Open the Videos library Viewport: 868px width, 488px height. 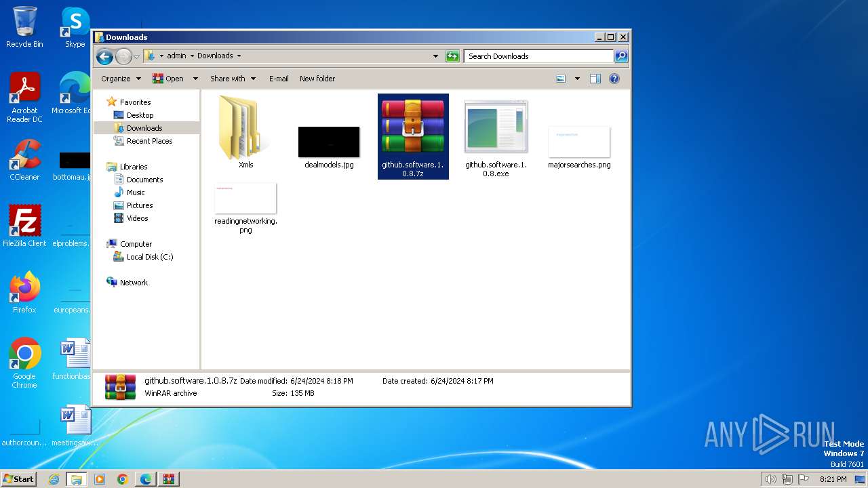pyautogui.click(x=137, y=218)
